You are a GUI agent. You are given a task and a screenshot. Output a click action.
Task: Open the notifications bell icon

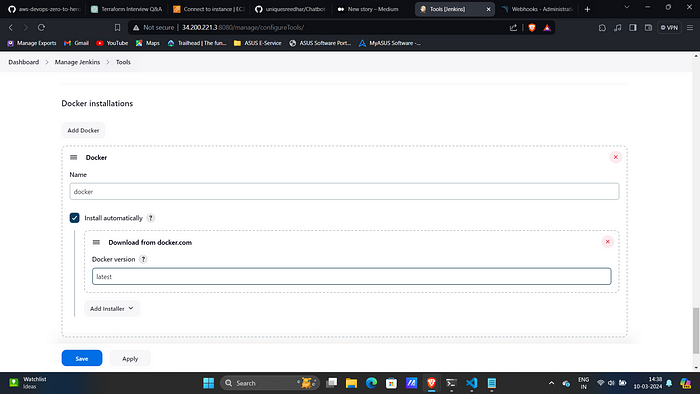pos(669,383)
